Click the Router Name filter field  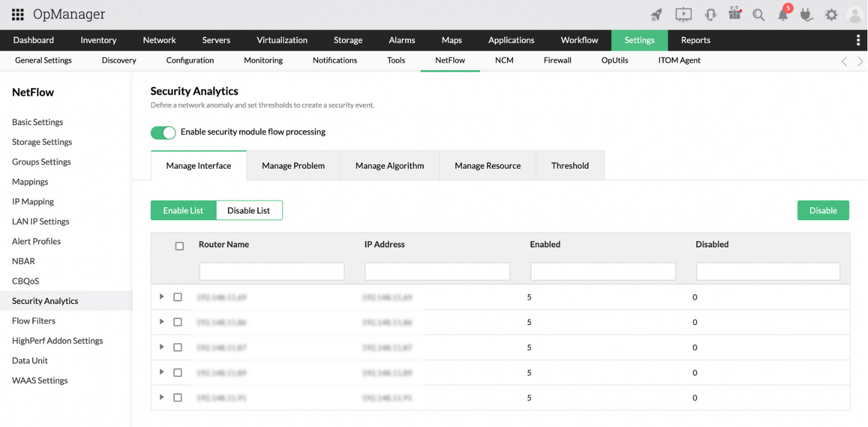pyautogui.click(x=272, y=271)
